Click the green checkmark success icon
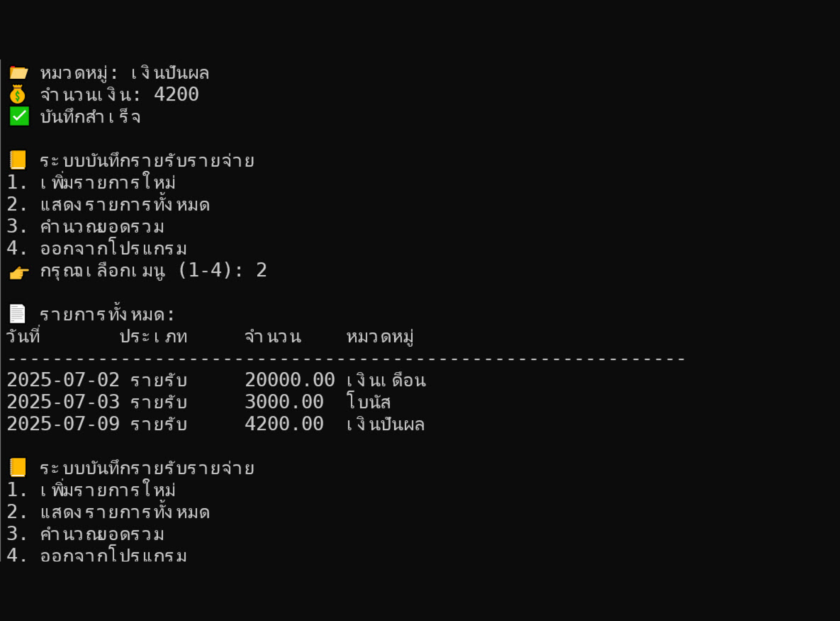840x621 pixels. pos(19,116)
